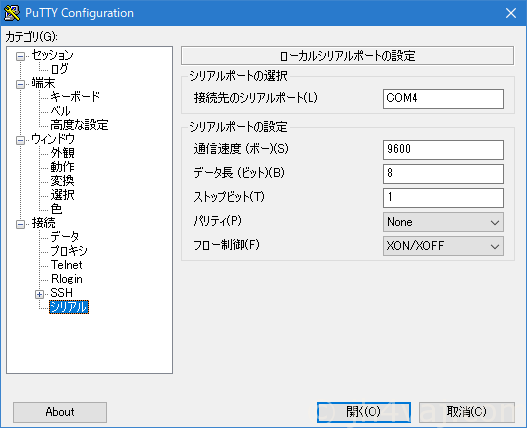Screen dimensions: 527x428
Task: Click the baud rate field showing 9600
Action: (x=443, y=150)
